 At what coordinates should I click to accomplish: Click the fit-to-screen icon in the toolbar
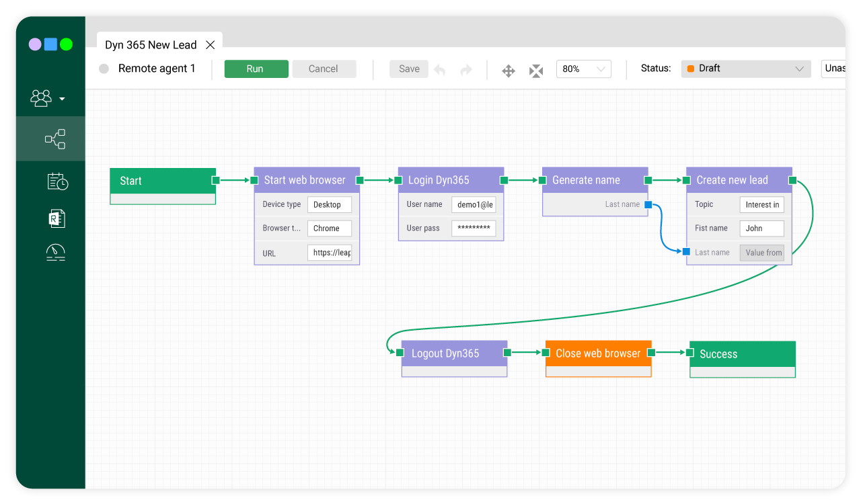[535, 69]
